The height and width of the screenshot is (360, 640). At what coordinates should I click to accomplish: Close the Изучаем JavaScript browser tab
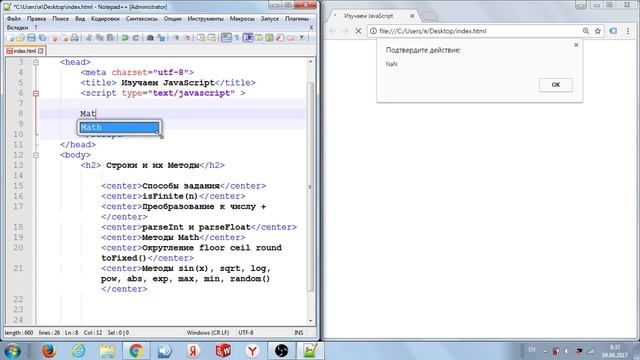412,16
